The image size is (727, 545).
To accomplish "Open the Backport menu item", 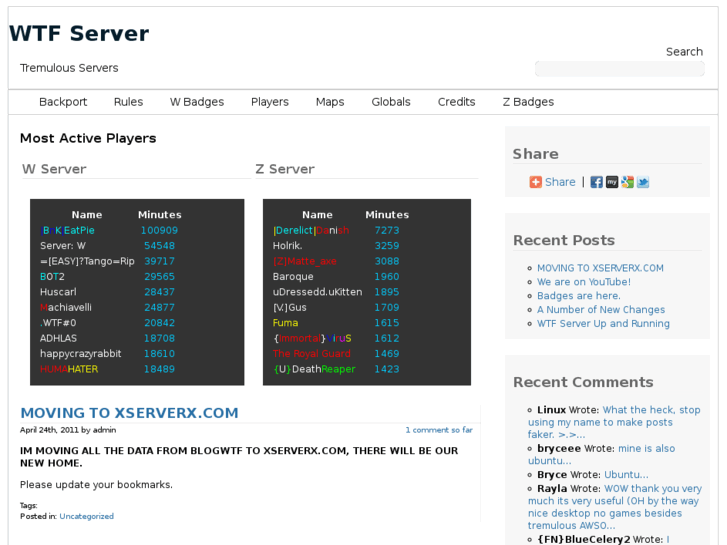I will (x=63, y=102).
